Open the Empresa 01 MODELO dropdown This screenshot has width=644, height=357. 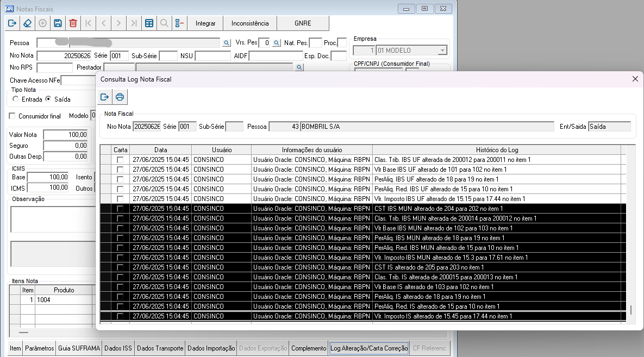coord(442,51)
